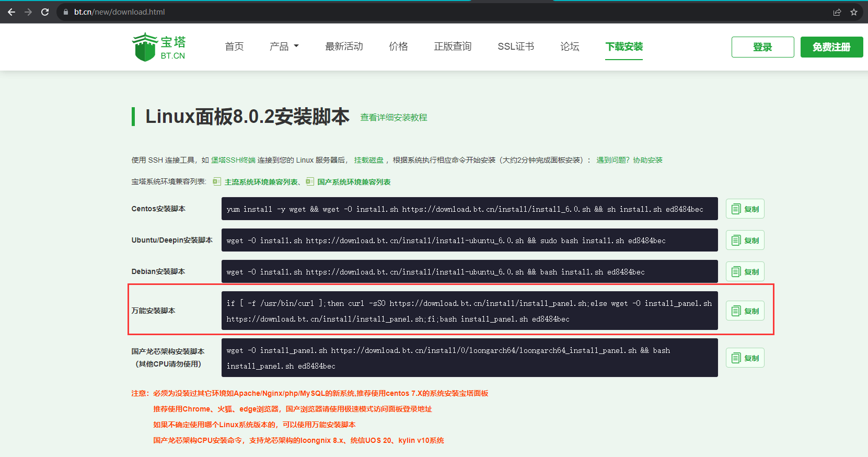
Task: Copy the 国产龙芯架构 install script
Action: 745,358
